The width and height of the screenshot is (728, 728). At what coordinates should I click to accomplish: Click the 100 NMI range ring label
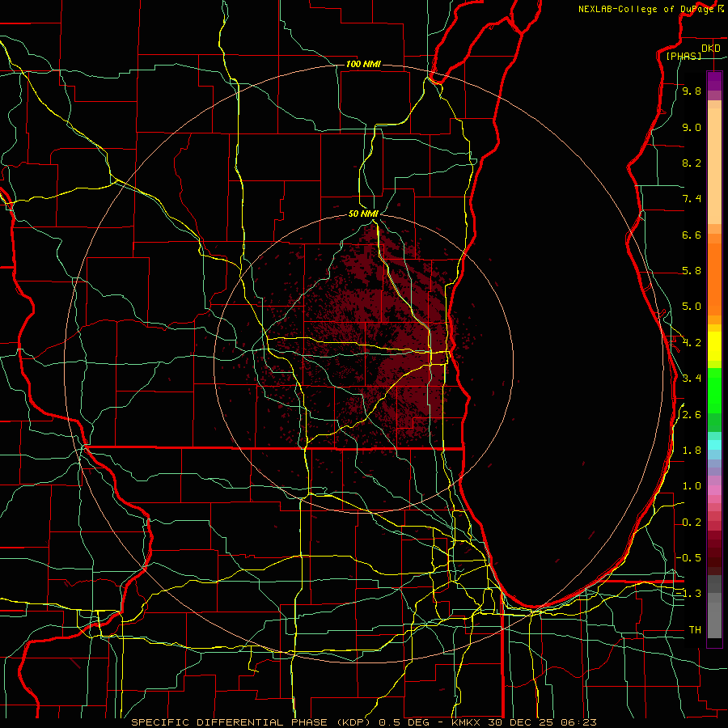pos(363,64)
